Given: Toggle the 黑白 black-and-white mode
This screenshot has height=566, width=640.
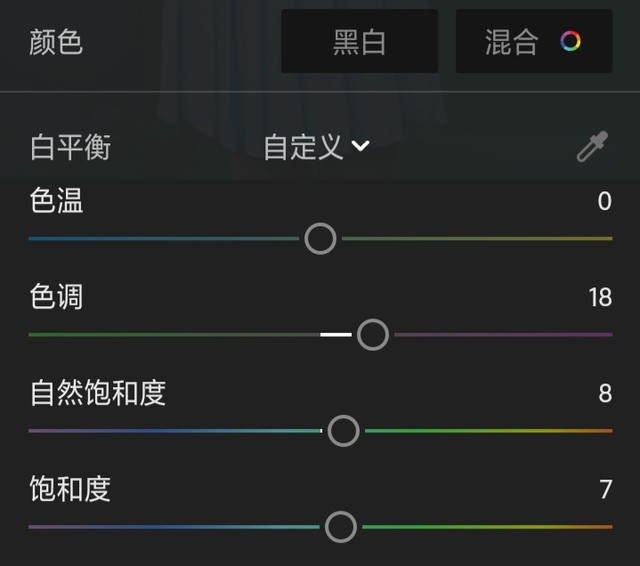Looking at the screenshot, I should 359,42.
